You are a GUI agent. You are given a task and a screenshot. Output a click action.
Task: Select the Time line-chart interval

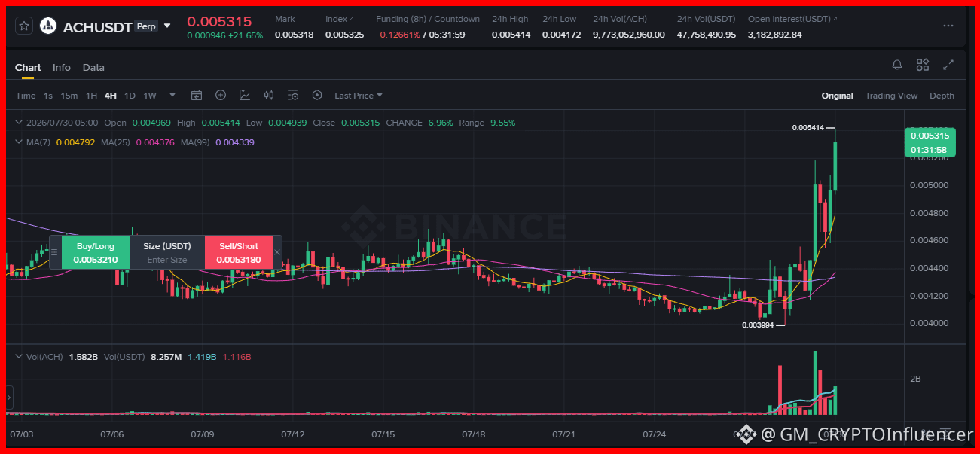click(26, 96)
